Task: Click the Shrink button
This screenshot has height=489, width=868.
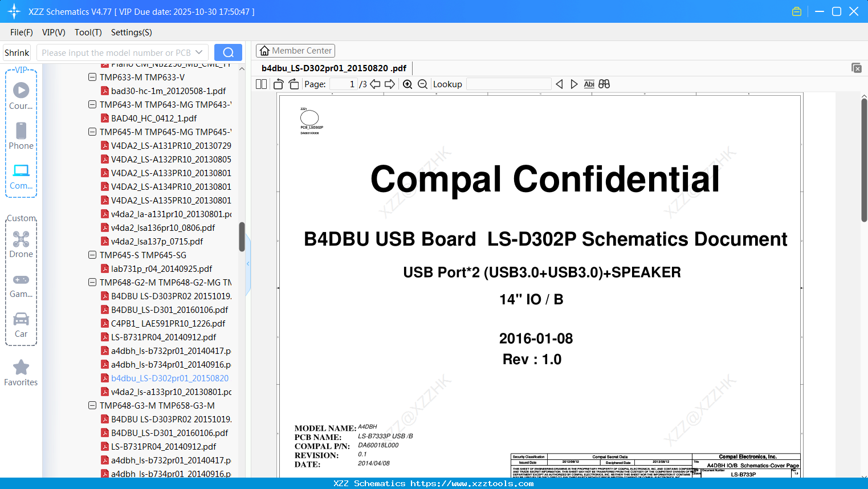Action: (17, 52)
